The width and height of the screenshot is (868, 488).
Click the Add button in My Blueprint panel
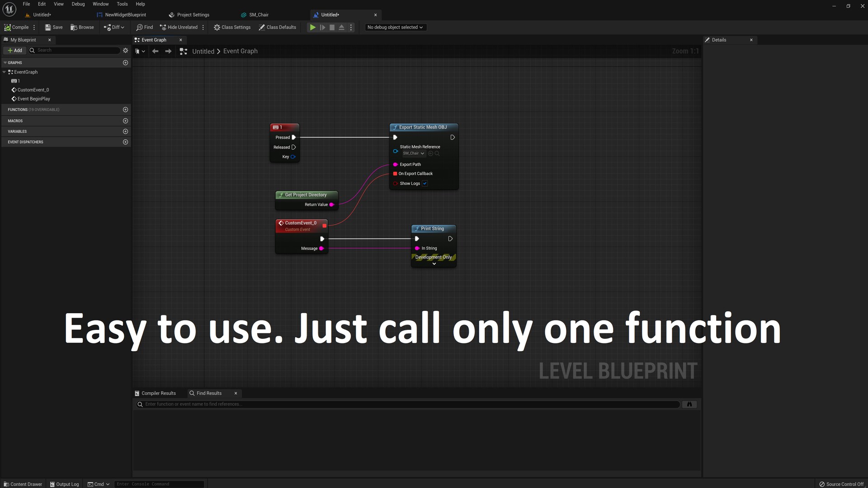14,50
